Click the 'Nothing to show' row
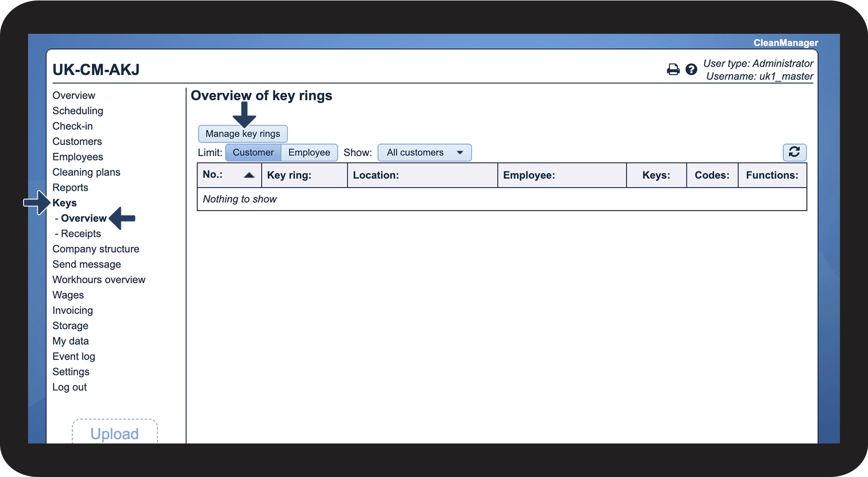 click(502, 199)
